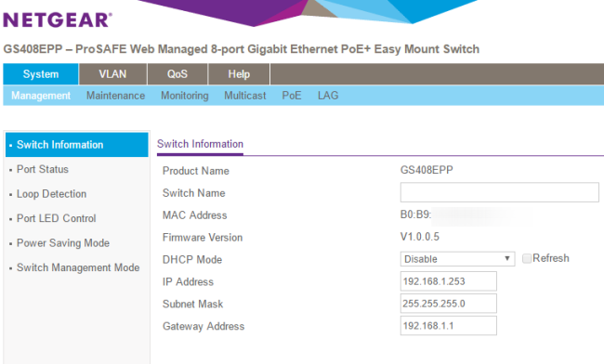This screenshot has height=364, width=604.
Task: Select Switch Information in the sidebar
Action: 76,145
